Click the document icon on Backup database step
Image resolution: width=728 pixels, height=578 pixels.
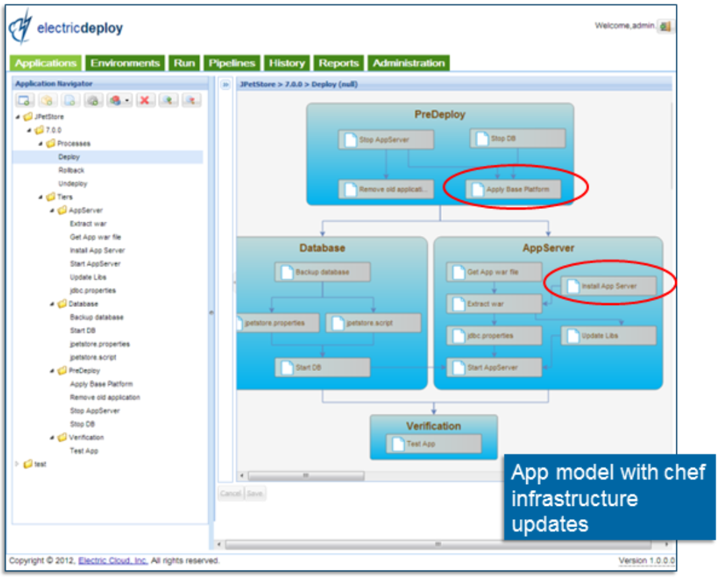click(288, 272)
